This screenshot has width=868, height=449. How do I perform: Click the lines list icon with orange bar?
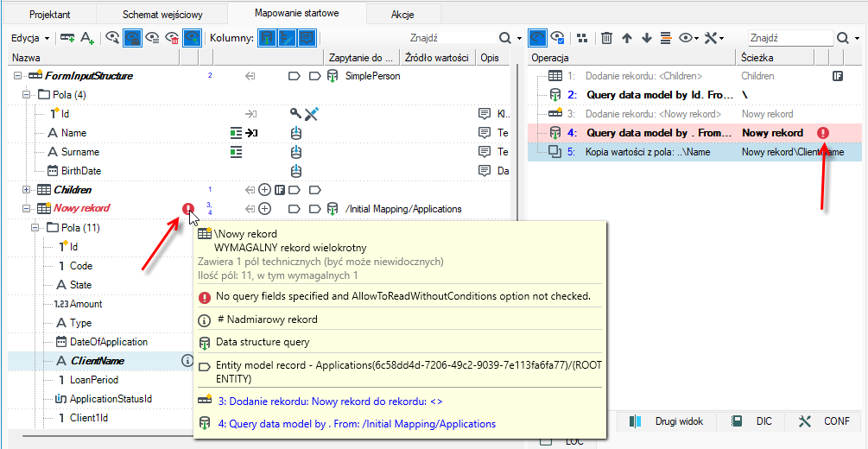pos(666,38)
